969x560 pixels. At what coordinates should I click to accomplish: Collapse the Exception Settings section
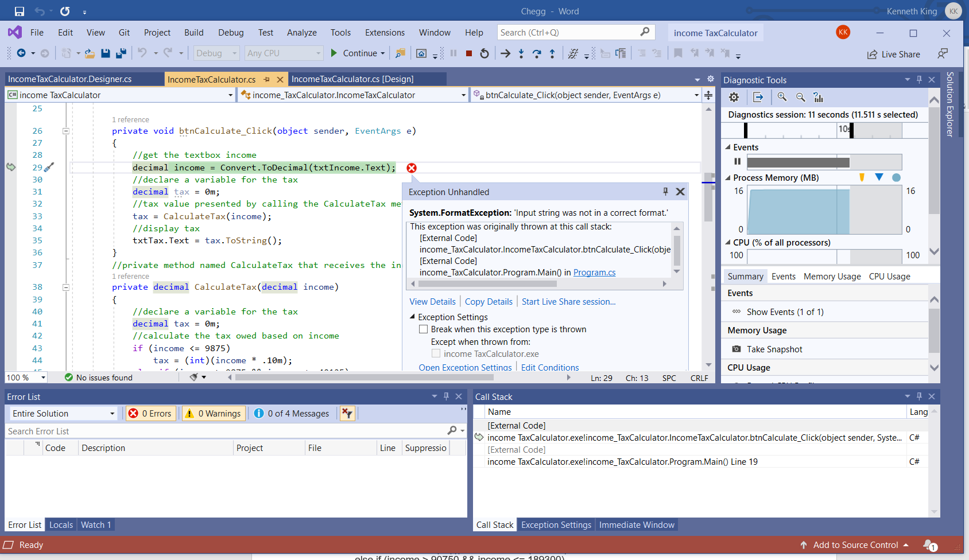tap(413, 317)
